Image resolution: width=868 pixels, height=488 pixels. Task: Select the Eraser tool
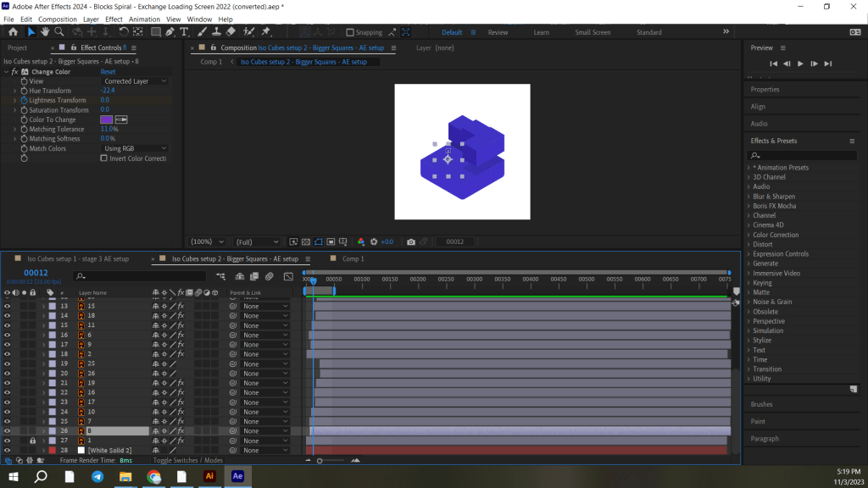pos(231,32)
